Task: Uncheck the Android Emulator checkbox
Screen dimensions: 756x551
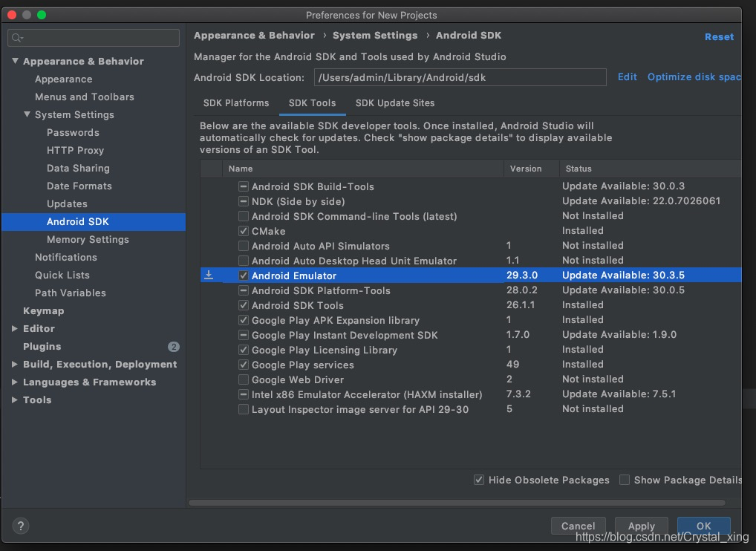Action: click(x=244, y=275)
